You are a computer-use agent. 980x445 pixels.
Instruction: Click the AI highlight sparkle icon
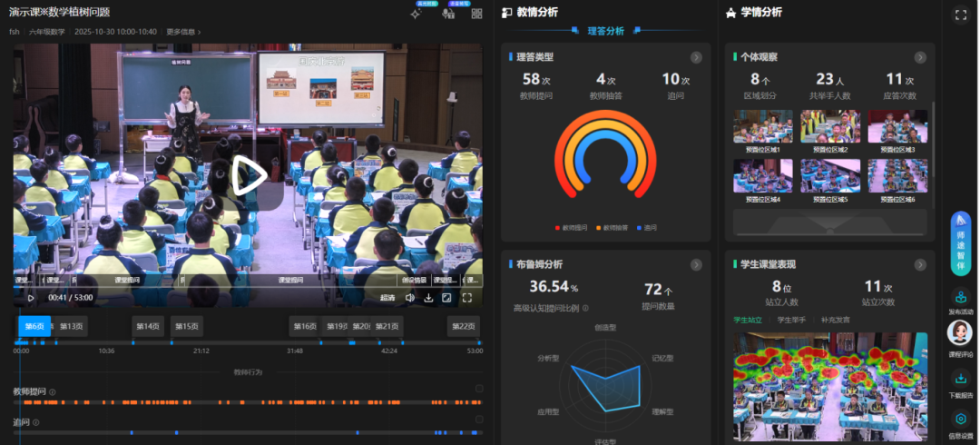(416, 14)
